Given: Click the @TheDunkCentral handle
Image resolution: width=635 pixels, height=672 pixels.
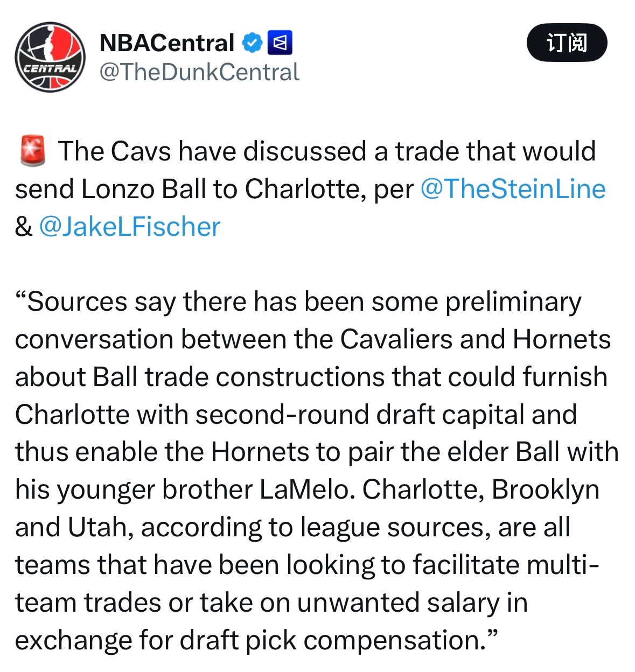Looking at the screenshot, I should [x=199, y=72].
